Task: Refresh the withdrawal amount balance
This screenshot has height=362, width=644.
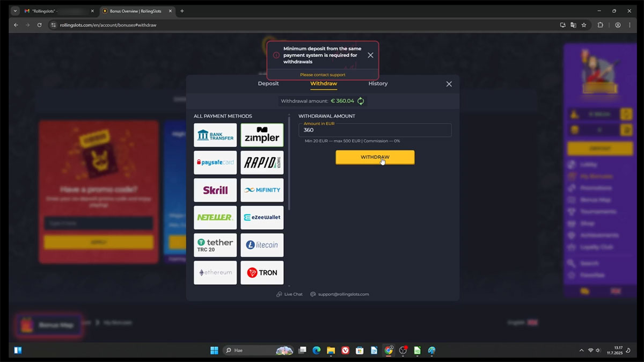Action: pyautogui.click(x=361, y=101)
